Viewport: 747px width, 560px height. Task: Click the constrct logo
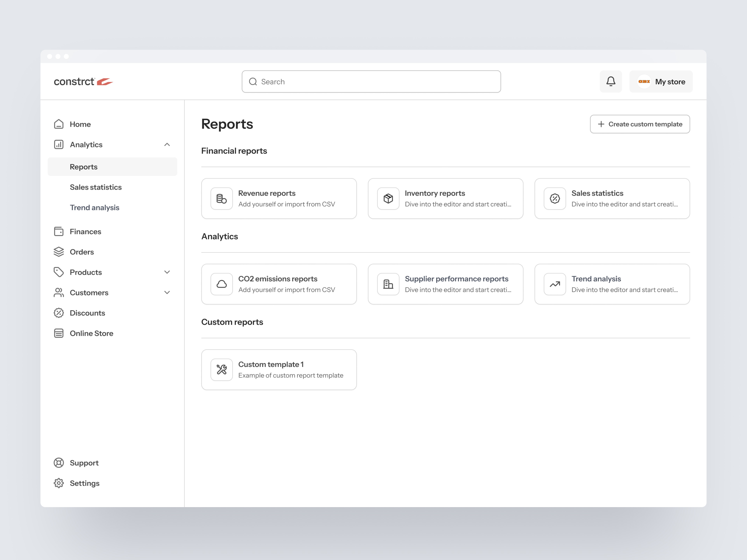[x=83, y=81]
